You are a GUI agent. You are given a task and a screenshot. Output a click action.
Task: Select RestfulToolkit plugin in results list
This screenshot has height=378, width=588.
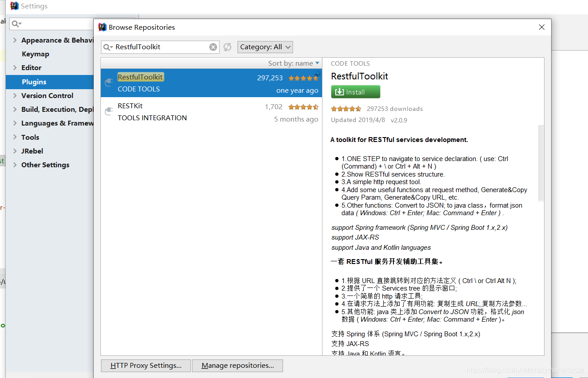tap(211, 83)
